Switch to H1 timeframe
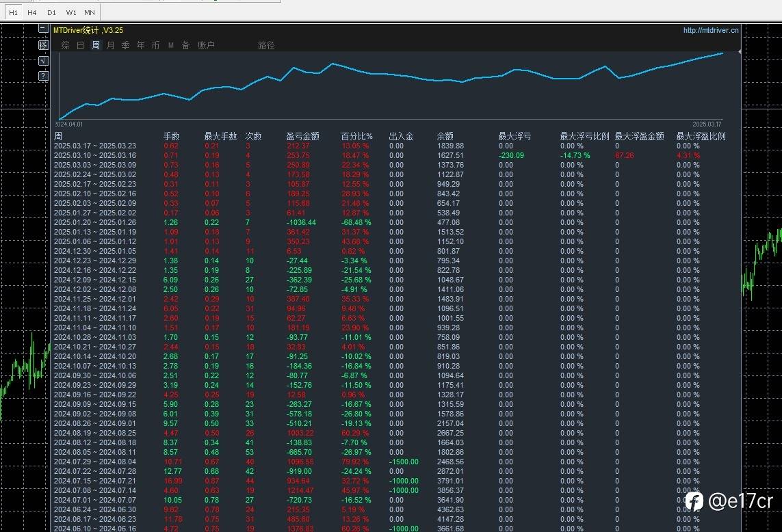The width and height of the screenshot is (782, 532). click(13, 12)
